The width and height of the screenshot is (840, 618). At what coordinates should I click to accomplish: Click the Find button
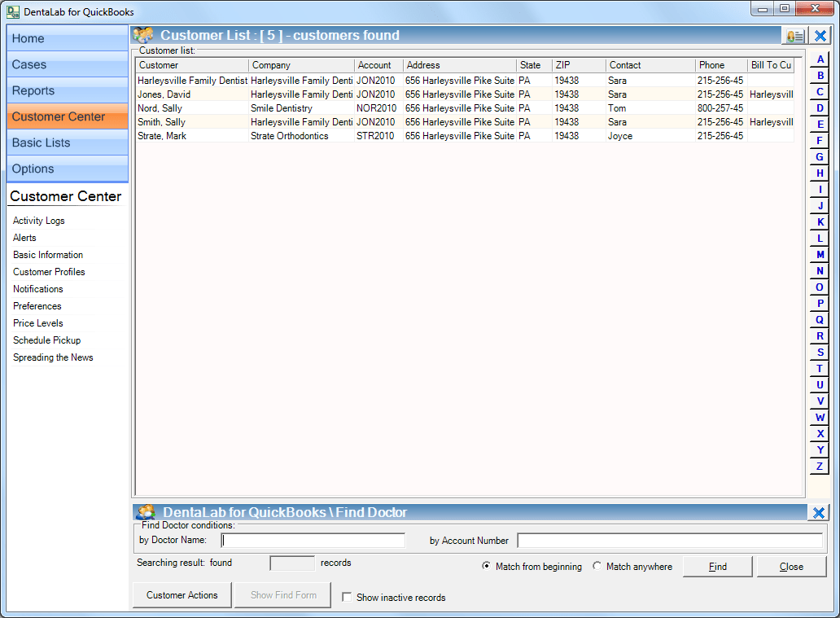[717, 566]
